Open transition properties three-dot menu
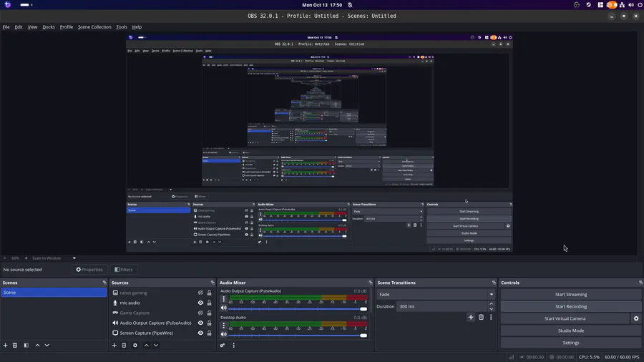Screen dimensions: 644x362 pyautogui.click(x=491, y=317)
